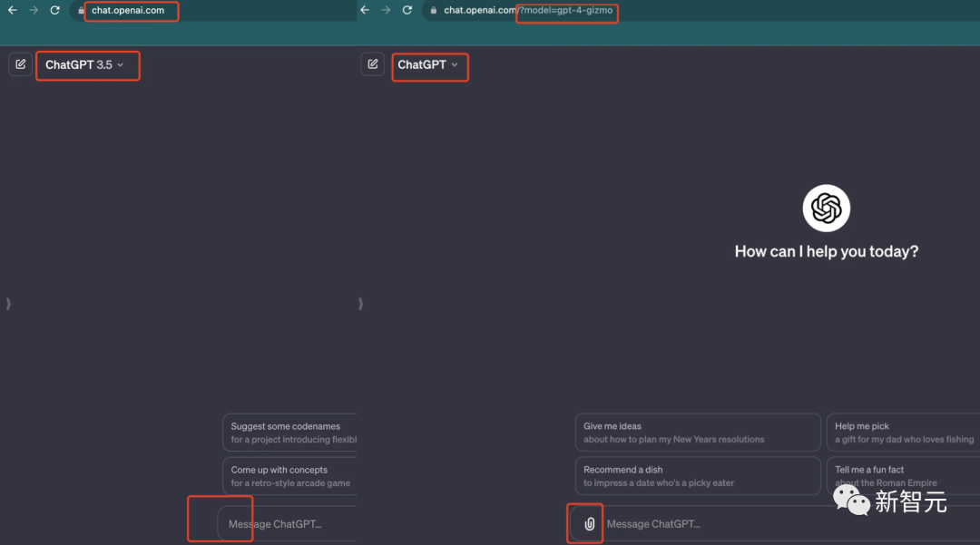Open the ChatGPT 3.5 model dropdown
980x545 pixels.
(85, 65)
